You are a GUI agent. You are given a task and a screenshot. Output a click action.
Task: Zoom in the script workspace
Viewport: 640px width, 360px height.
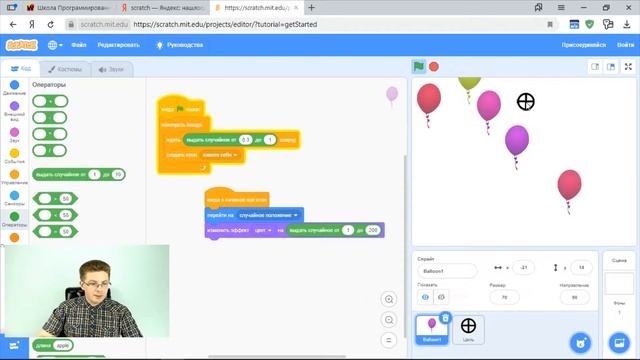(x=389, y=299)
